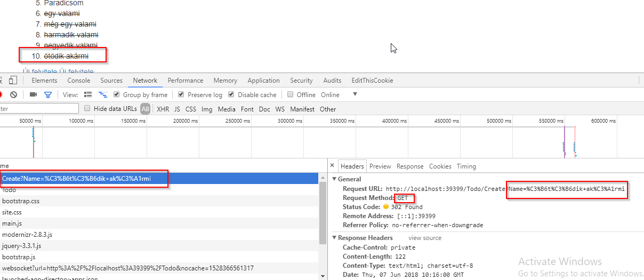Enable the Offline checkbox

coord(291,94)
